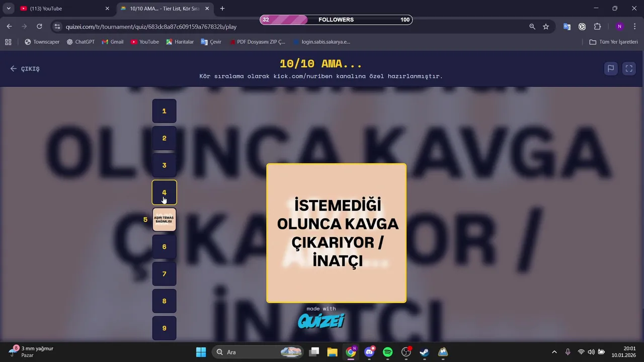
Task: Click the battery status icon
Action: [601, 352]
